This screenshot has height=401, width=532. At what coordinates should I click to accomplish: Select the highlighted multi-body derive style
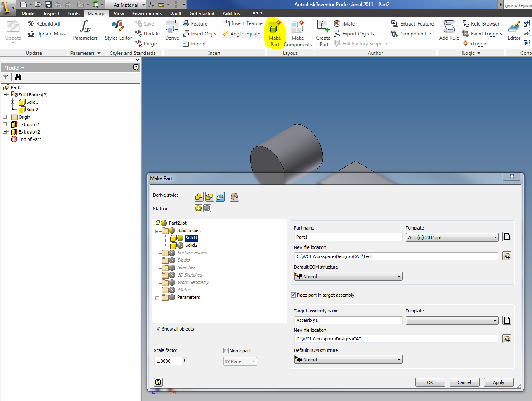[220, 197]
